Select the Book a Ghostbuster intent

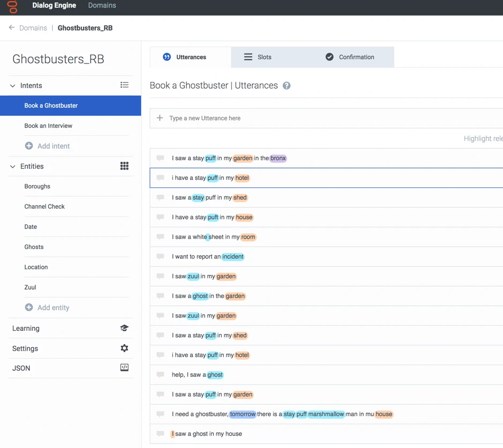click(x=71, y=105)
